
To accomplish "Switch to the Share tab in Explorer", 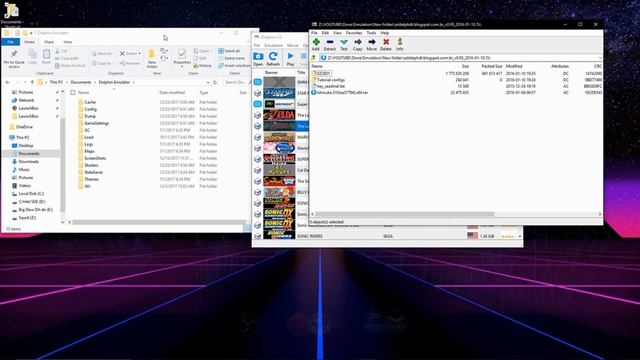I will point(49,42).
